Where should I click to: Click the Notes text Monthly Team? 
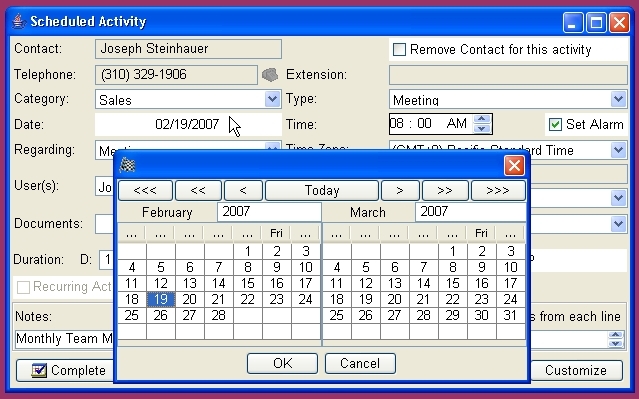[64, 339]
